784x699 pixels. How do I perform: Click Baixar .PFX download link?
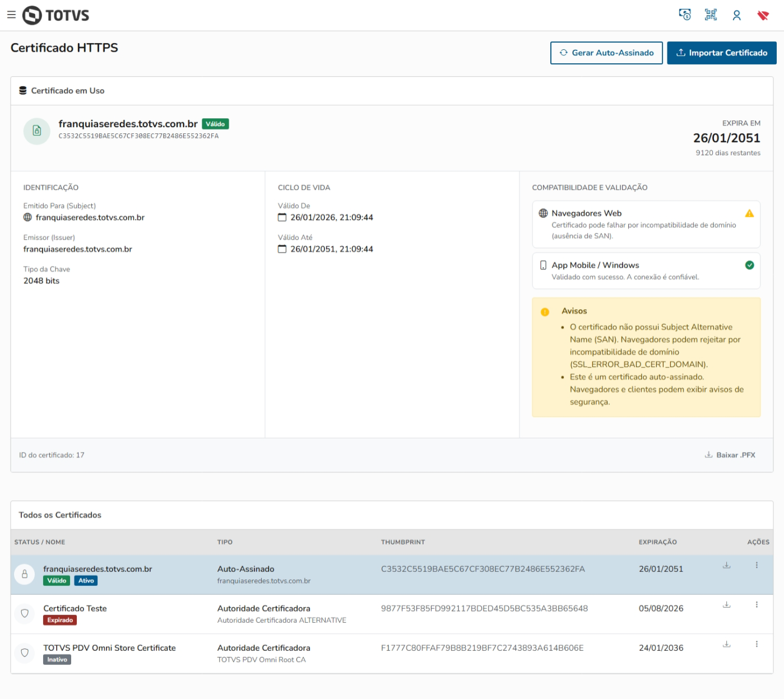pyautogui.click(x=730, y=455)
